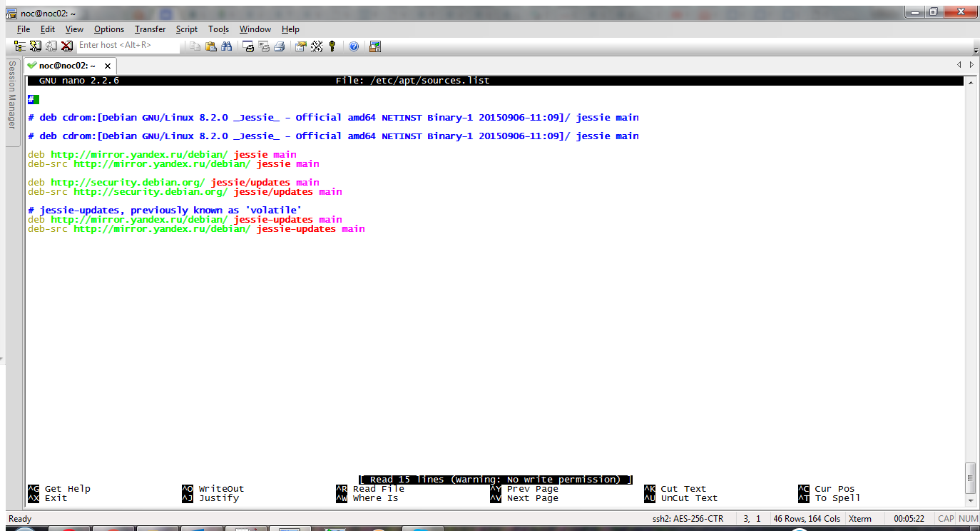Click the scroll tabs right arrow
The width and height of the screenshot is (980, 531).
click(971, 65)
